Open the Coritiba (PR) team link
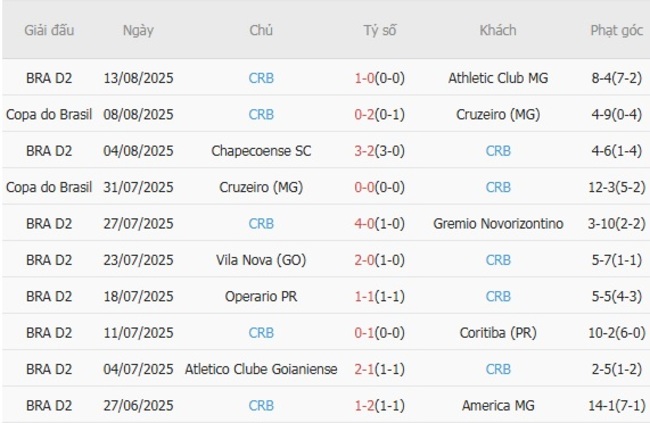 [498, 333]
